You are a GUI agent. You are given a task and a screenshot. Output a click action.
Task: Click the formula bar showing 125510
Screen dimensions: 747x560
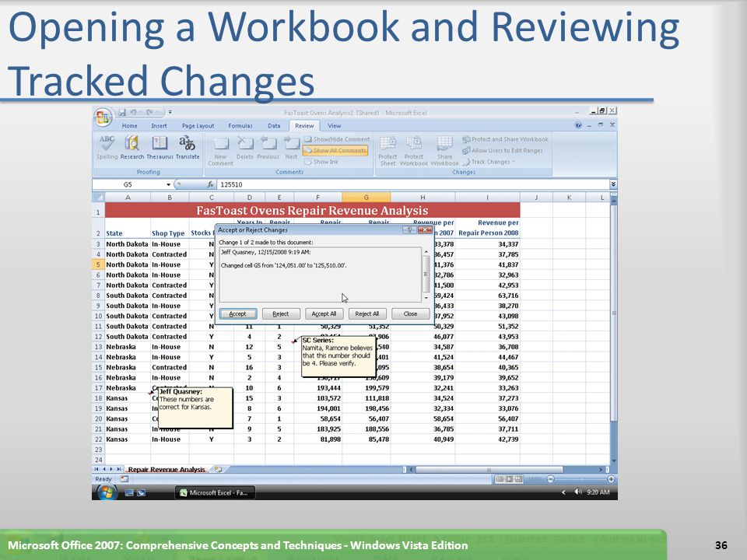[412, 184]
